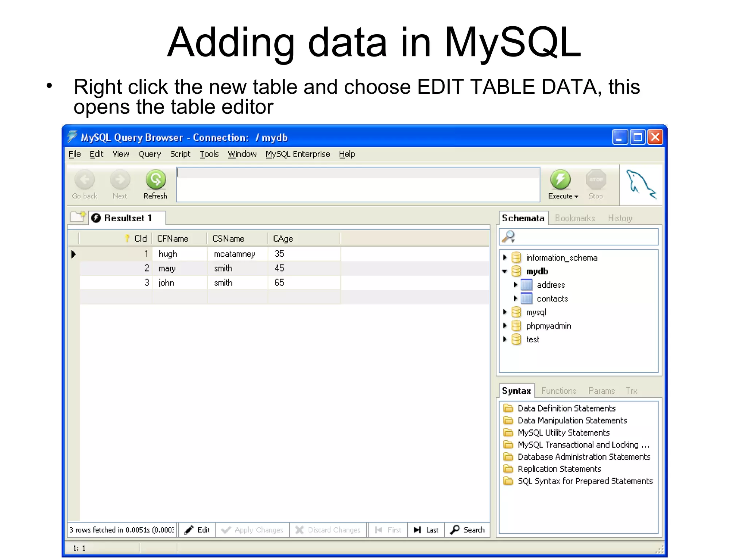Screen dimensions: 747x560
Task: Open the schemata search options dropdown
Action: point(513,241)
